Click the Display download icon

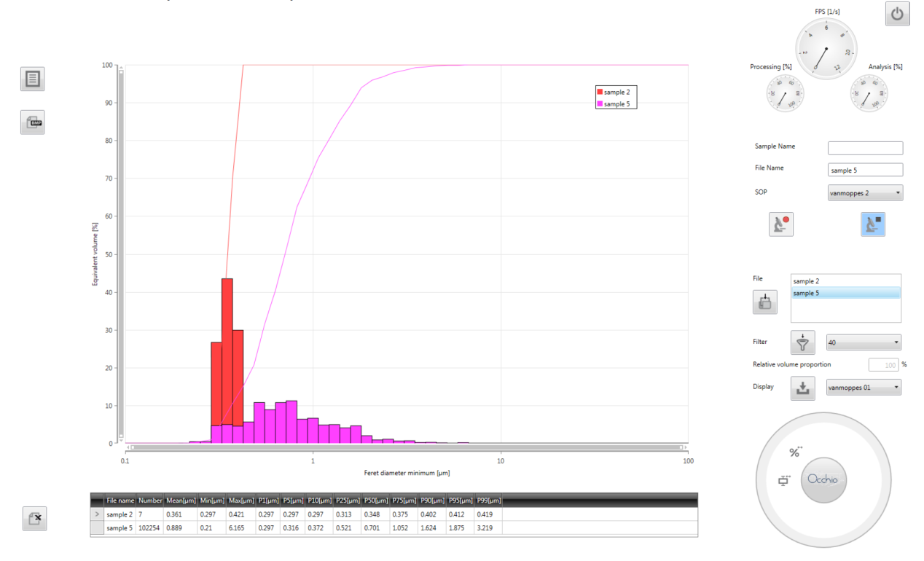click(802, 388)
